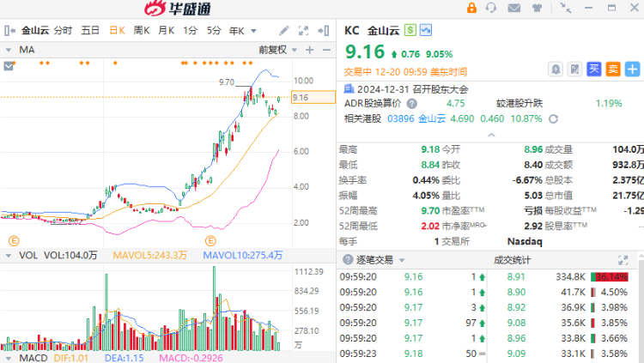Open customer service headset icon
Screen dimensions: 644x363
click(491, 8)
